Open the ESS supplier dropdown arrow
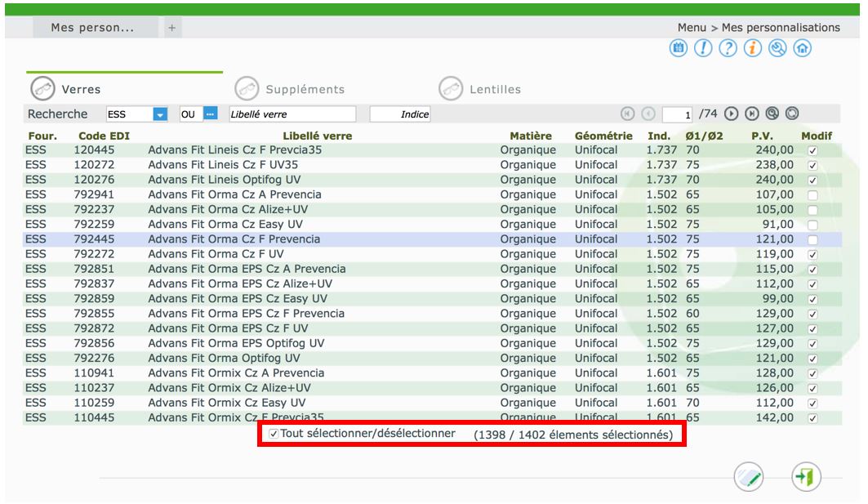868x504 pixels. [160, 114]
